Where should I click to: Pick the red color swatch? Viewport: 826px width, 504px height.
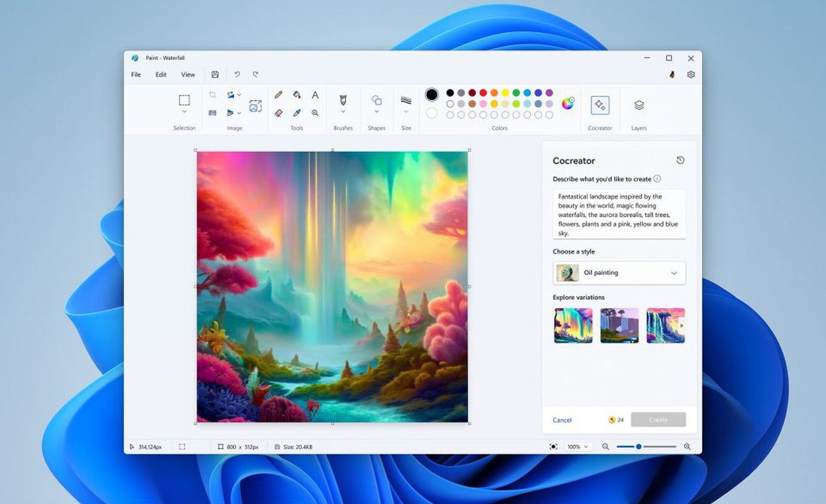coord(483,93)
